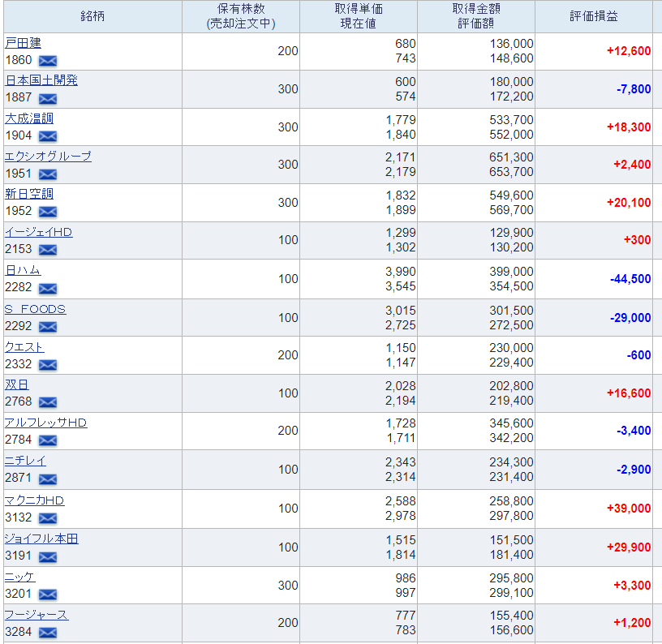Viewport: 662px width, 644px height.
Task: Open the envelope icon beside code 3191
Action: (48, 557)
